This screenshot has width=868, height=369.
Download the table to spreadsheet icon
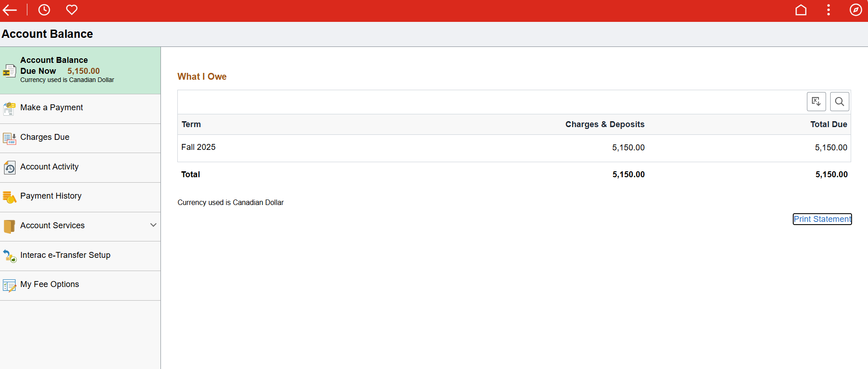816,102
